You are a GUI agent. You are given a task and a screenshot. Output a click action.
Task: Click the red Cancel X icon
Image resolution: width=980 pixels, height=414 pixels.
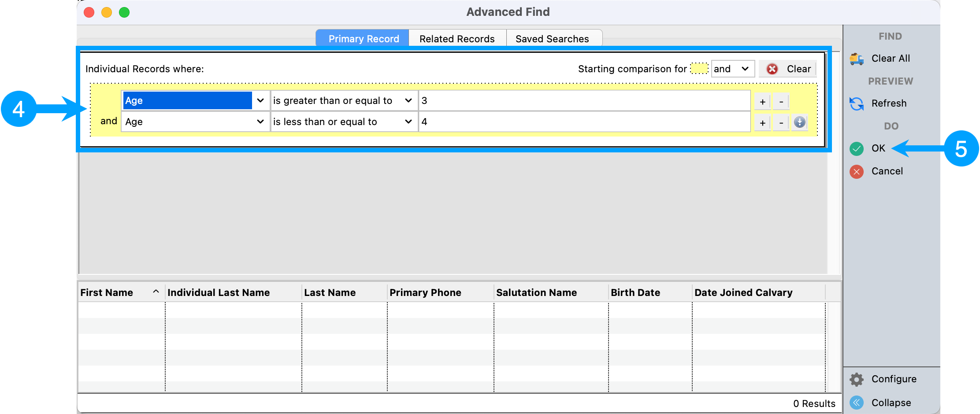click(856, 171)
